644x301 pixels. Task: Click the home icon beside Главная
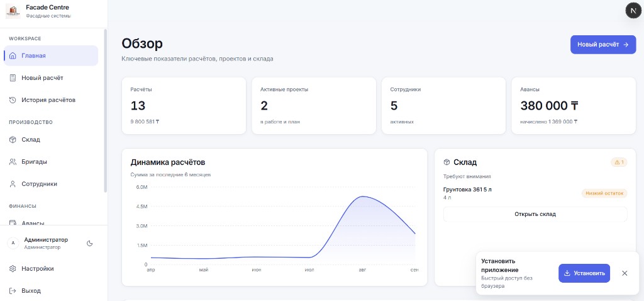13,55
